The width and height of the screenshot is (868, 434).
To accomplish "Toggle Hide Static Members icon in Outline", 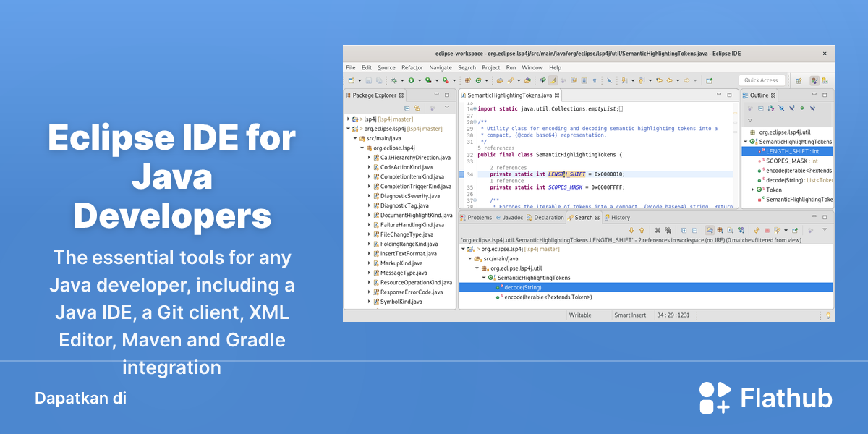I will (791, 109).
